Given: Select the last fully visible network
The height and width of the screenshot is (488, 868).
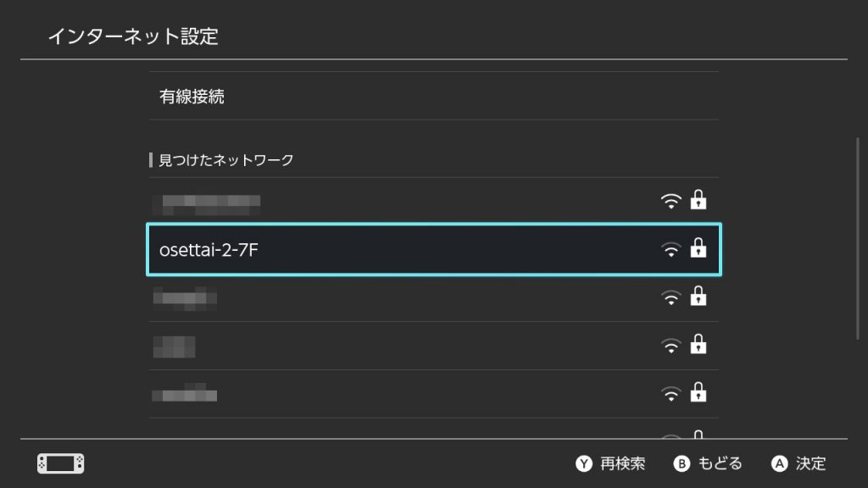Looking at the screenshot, I should [434, 394].
